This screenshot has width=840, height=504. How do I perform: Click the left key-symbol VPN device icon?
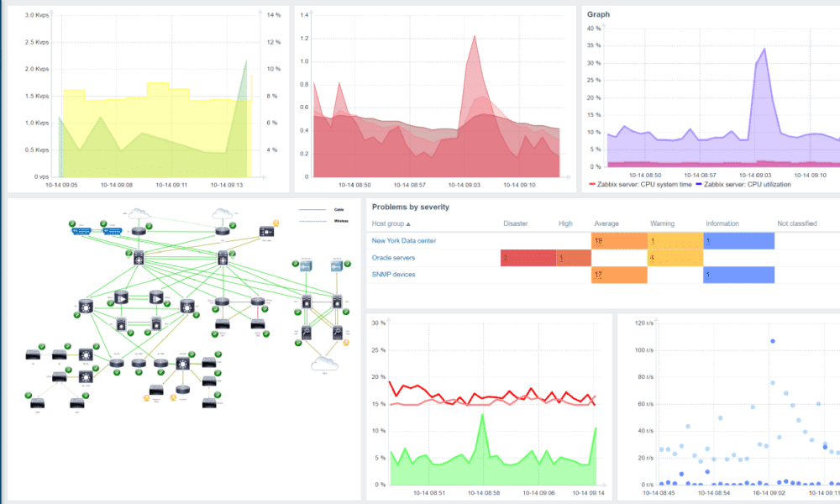(306, 265)
